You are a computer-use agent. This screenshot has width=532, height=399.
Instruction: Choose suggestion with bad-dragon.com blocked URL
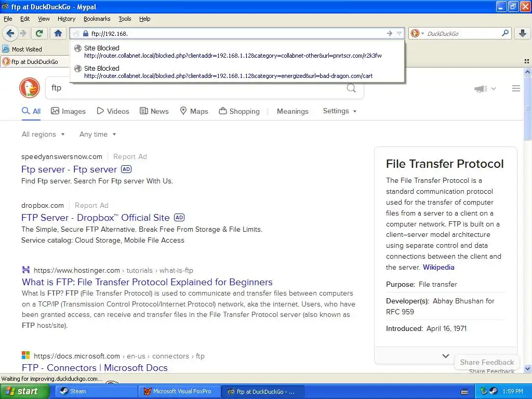tap(237, 72)
